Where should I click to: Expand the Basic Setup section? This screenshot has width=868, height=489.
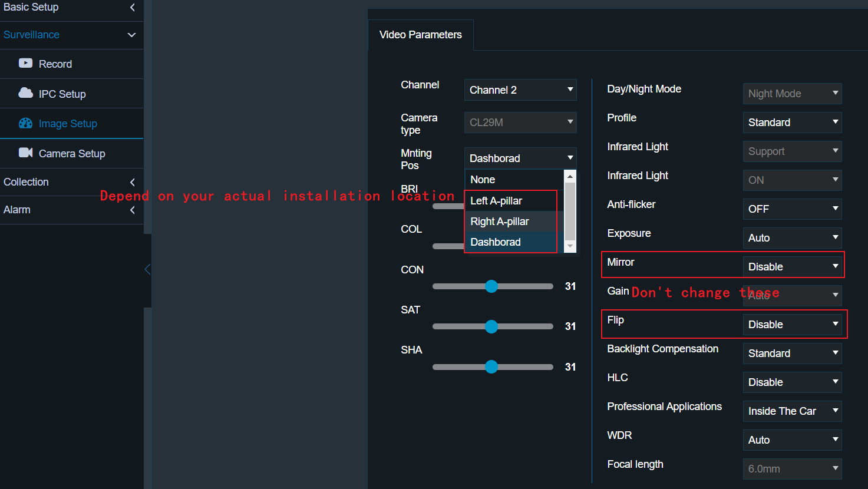[x=132, y=8]
